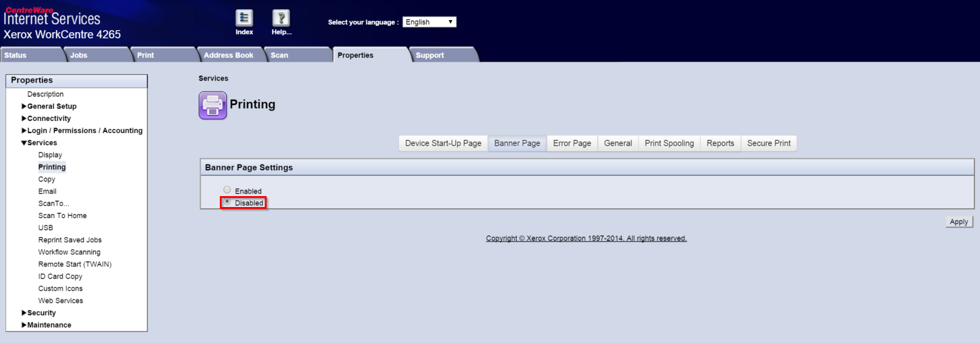Click the Help question mark icon
This screenshot has width=980, height=343.
tap(281, 19)
